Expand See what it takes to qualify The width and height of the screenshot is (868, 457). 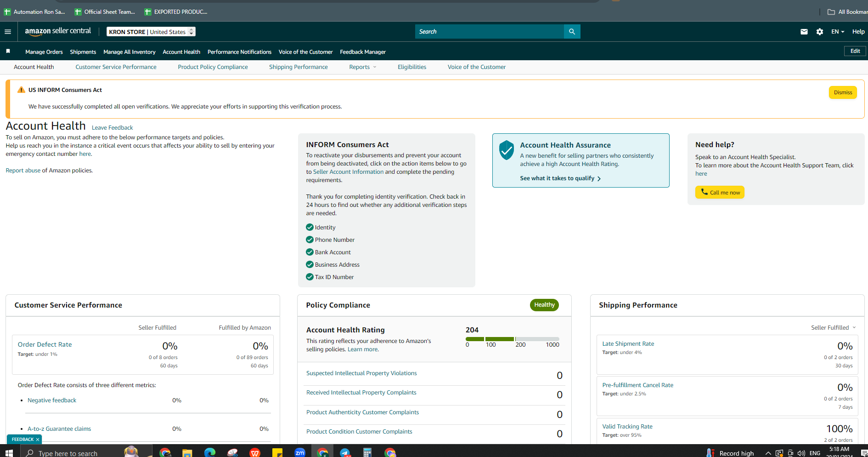[560, 178]
